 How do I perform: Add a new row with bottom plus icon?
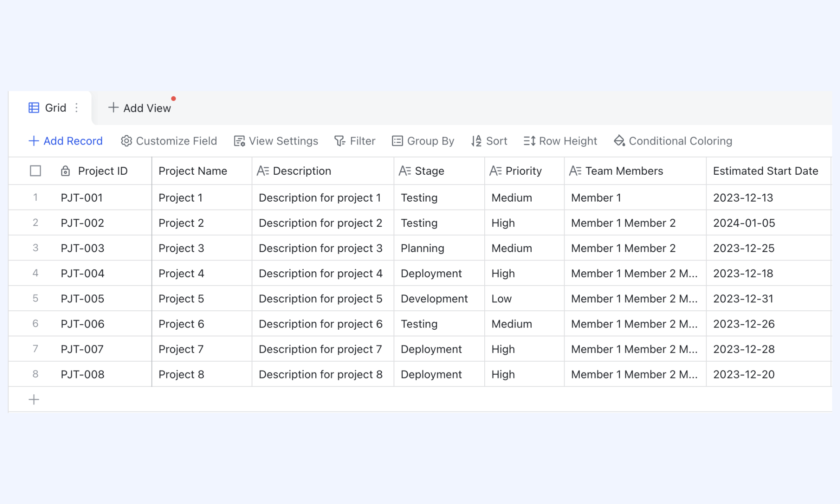tap(34, 399)
